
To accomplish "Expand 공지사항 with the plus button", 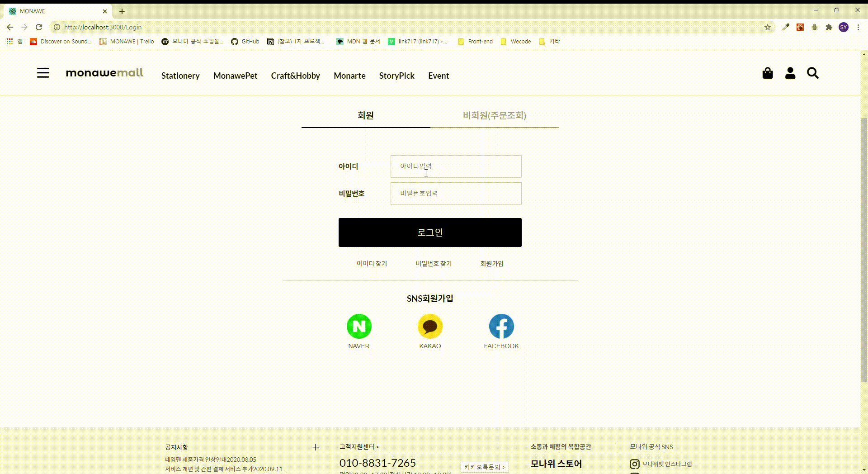I will point(315,447).
